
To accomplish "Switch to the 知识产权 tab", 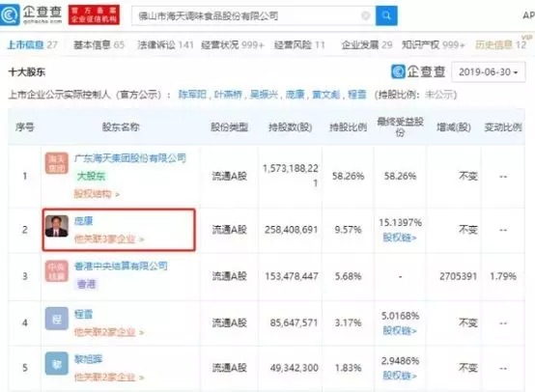I will click(x=433, y=44).
